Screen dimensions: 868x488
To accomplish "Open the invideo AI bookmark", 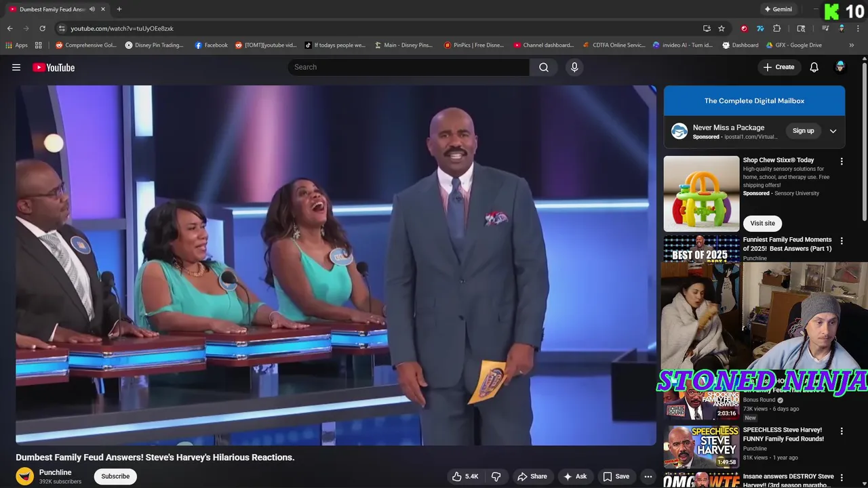I will pyautogui.click(x=682, y=45).
